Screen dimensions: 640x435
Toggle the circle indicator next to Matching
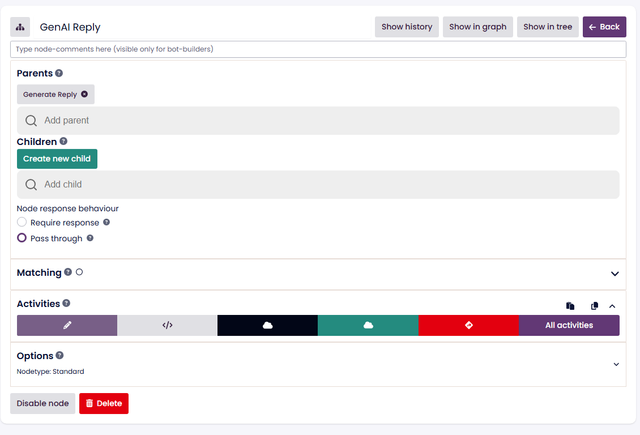click(79, 272)
